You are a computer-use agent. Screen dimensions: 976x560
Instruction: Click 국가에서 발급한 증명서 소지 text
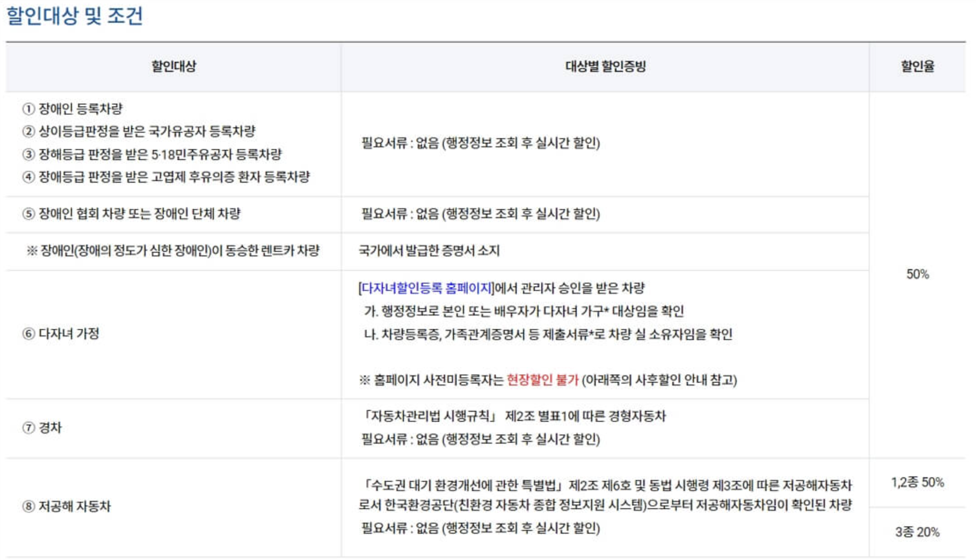point(429,250)
